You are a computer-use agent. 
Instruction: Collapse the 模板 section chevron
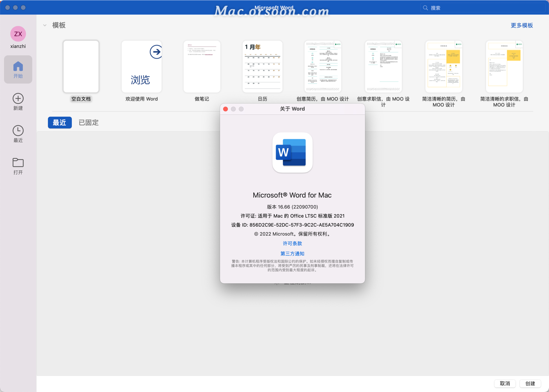click(x=45, y=25)
